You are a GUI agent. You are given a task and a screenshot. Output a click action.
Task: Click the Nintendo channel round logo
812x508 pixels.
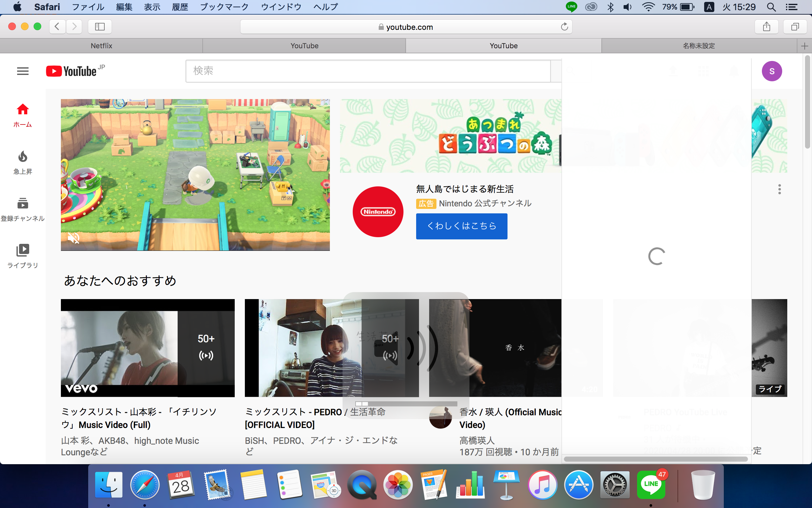(x=378, y=212)
